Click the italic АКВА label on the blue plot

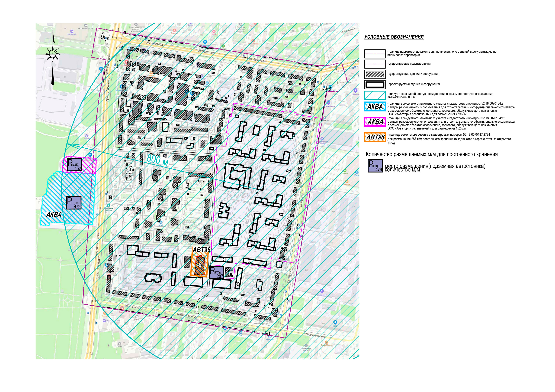54,214
